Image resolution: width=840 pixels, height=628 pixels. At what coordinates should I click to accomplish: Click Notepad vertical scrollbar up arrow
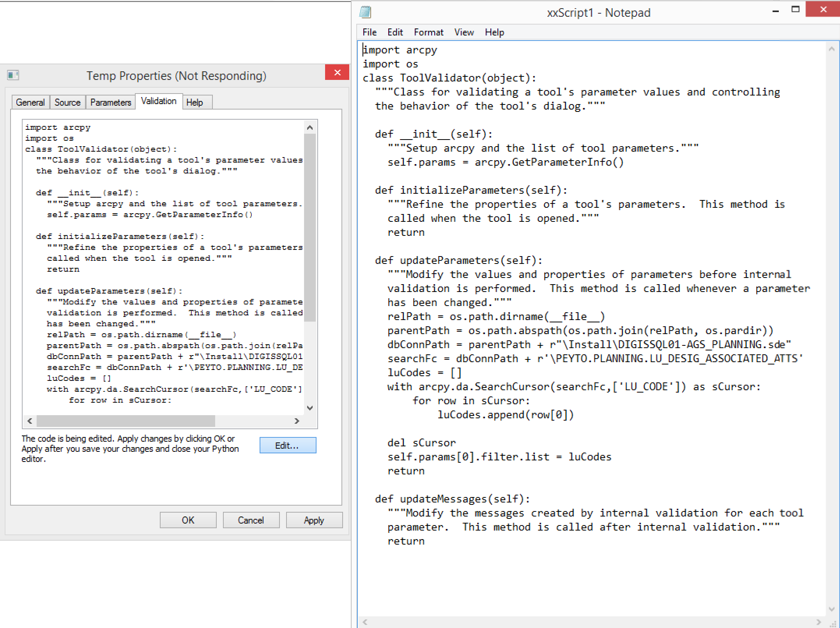[831, 49]
